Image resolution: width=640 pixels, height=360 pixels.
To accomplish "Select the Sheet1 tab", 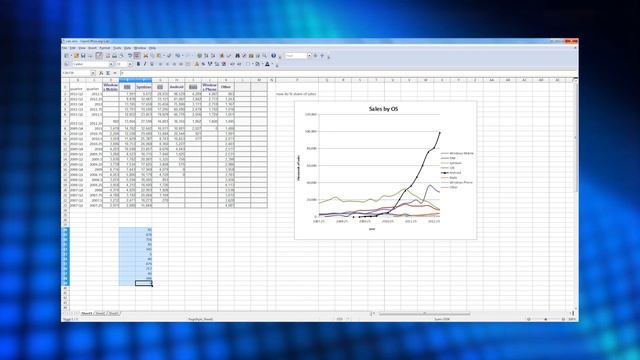I will click(86, 313).
